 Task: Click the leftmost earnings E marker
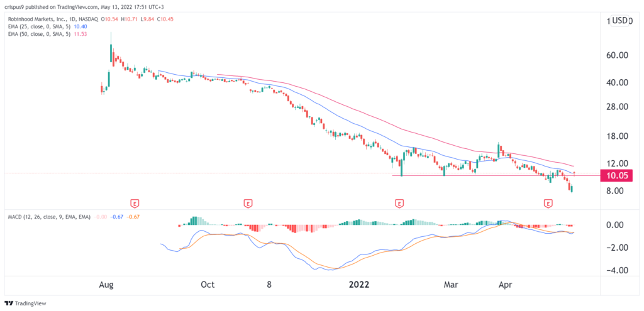pos(134,204)
